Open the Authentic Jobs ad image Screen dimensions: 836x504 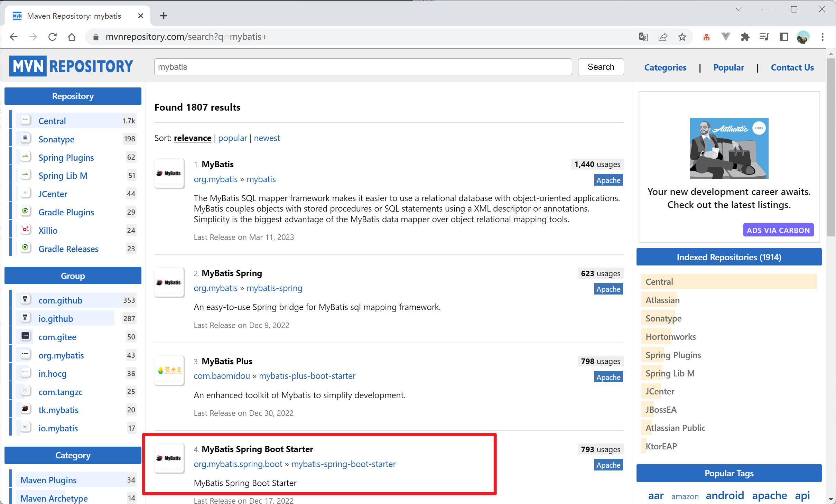pyautogui.click(x=729, y=148)
